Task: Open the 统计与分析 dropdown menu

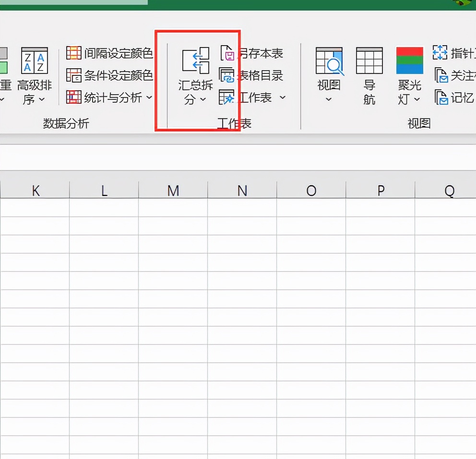Action: tap(150, 97)
